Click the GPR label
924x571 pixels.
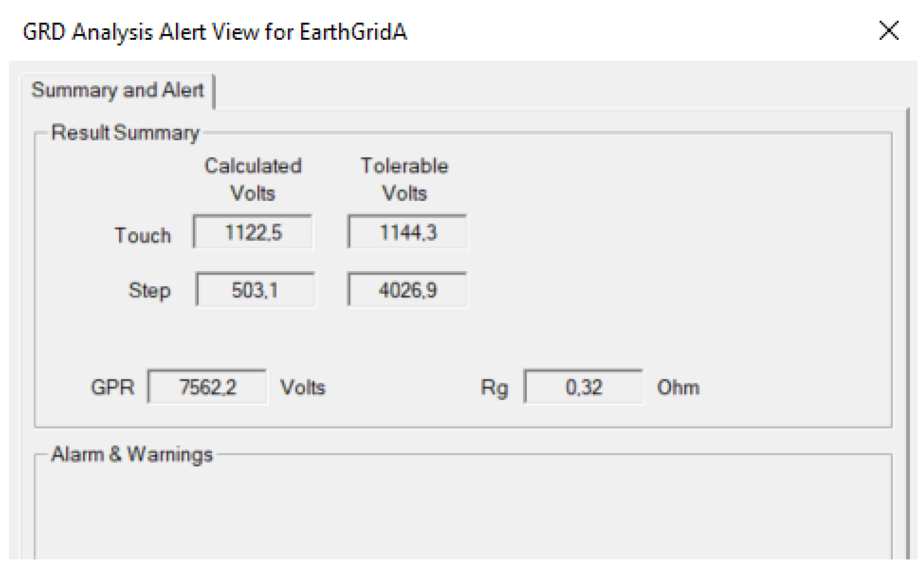(x=113, y=388)
